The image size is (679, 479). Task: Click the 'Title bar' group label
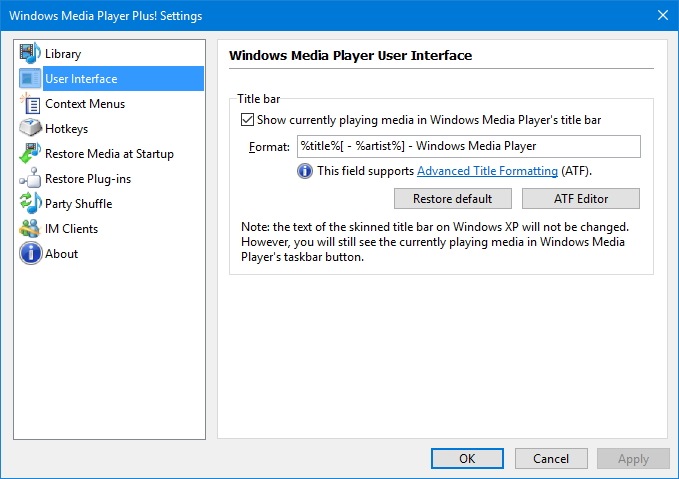click(259, 99)
